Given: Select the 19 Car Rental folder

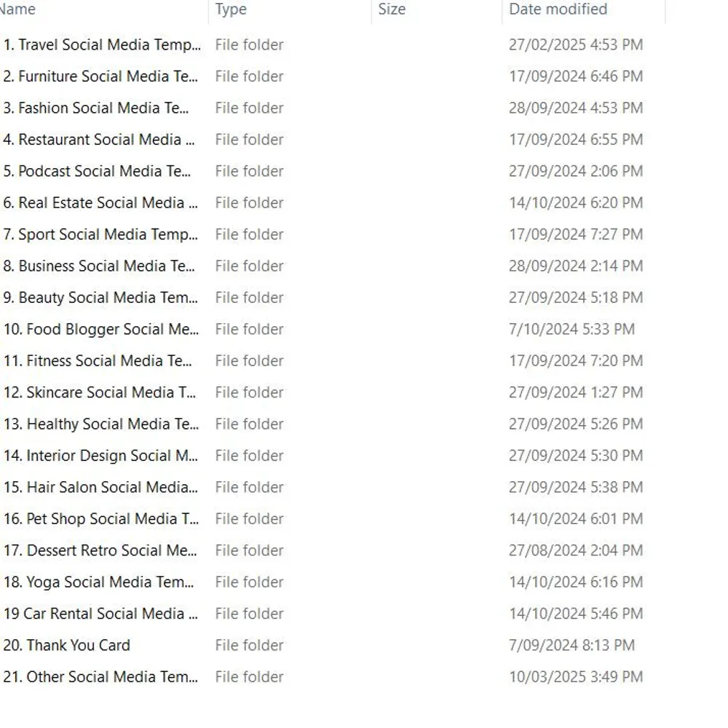Looking at the screenshot, I should pos(100,614).
